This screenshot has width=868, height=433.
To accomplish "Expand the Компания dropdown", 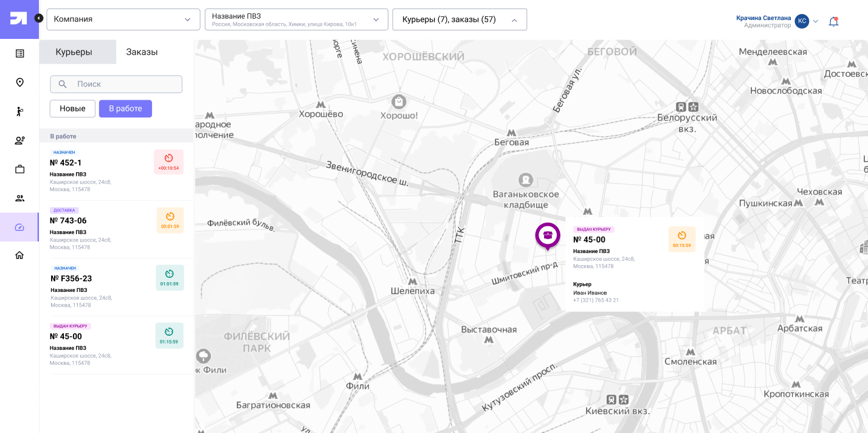I will [x=123, y=19].
